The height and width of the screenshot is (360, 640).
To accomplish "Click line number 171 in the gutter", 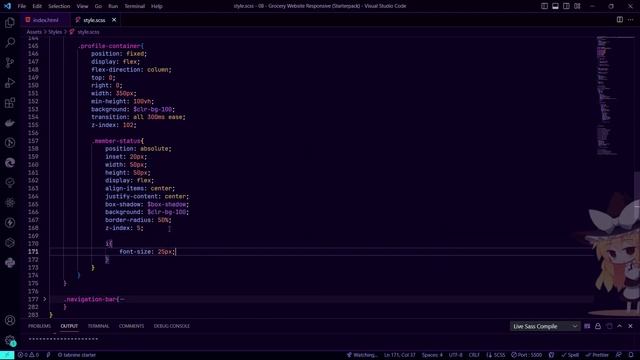I will pos(33,251).
